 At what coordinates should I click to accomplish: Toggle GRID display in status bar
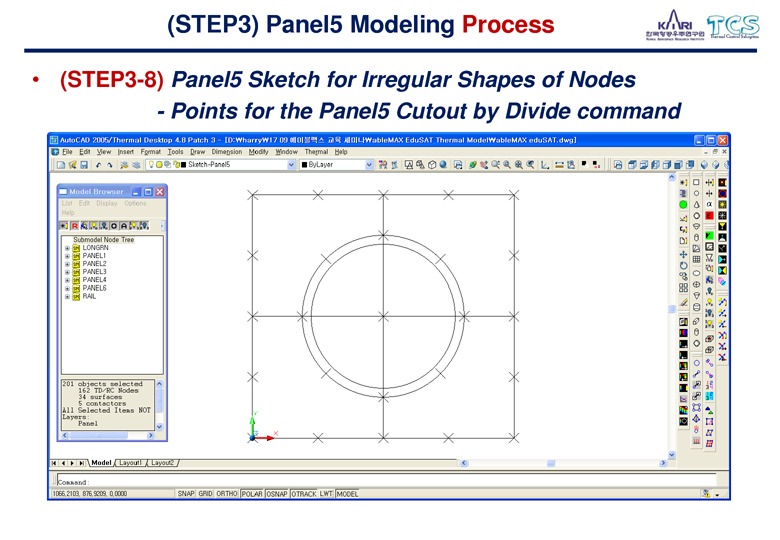click(205, 494)
